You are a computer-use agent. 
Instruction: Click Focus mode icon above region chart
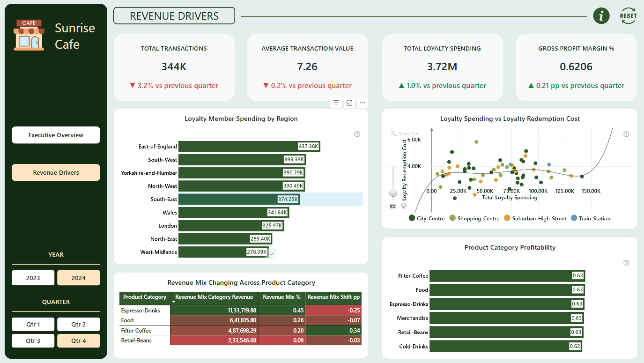pyautogui.click(x=349, y=103)
